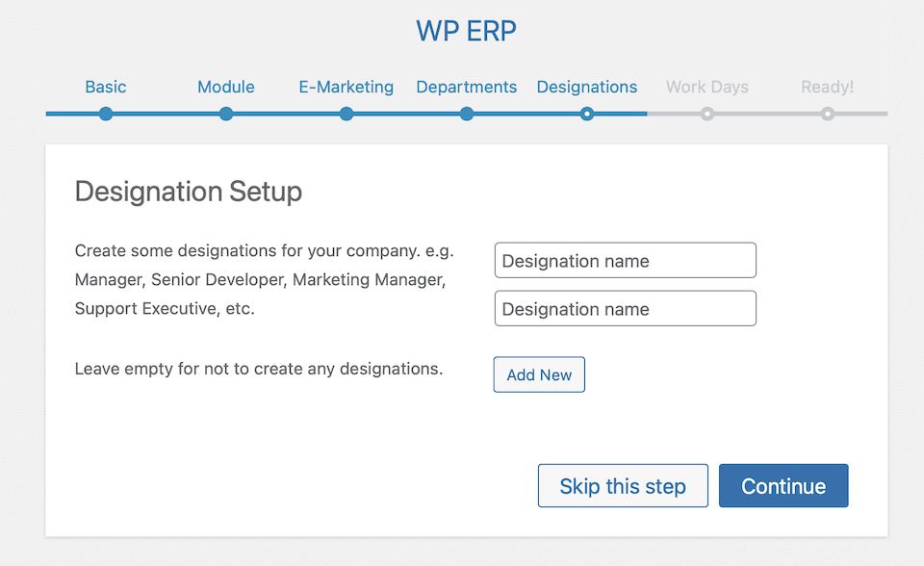Image resolution: width=924 pixels, height=566 pixels.
Task: Click the Departments progress circle
Action: 466,114
